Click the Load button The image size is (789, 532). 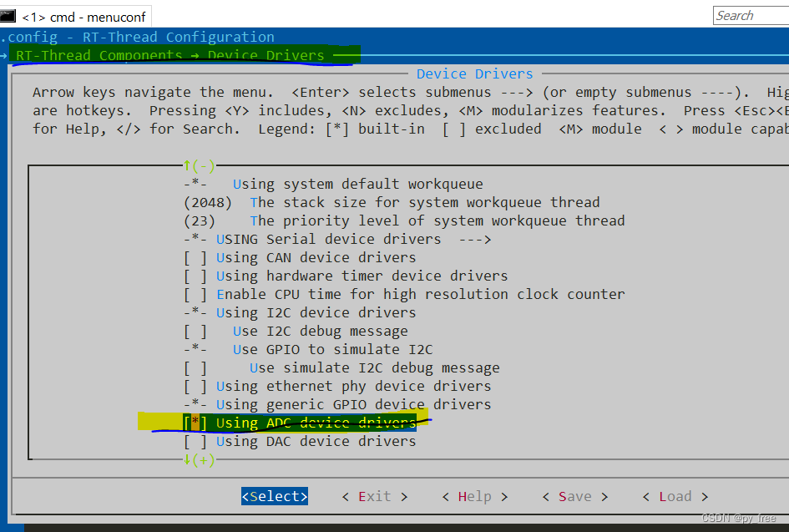[x=675, y=497]
